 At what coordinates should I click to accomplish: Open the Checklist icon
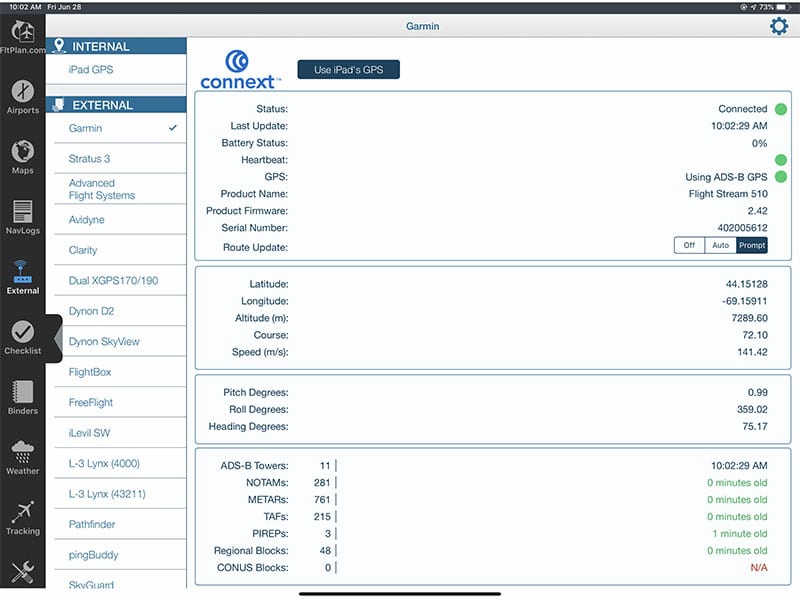[22, 332]
